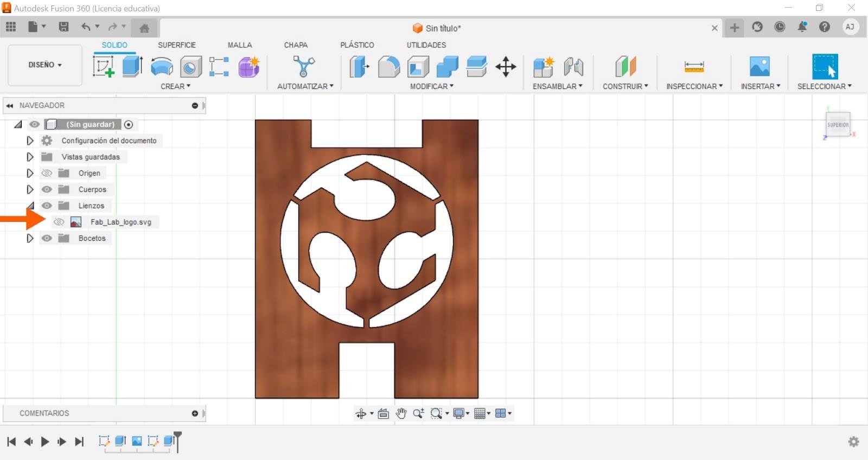Hide the Lienzos folder

tap(47, 206)
